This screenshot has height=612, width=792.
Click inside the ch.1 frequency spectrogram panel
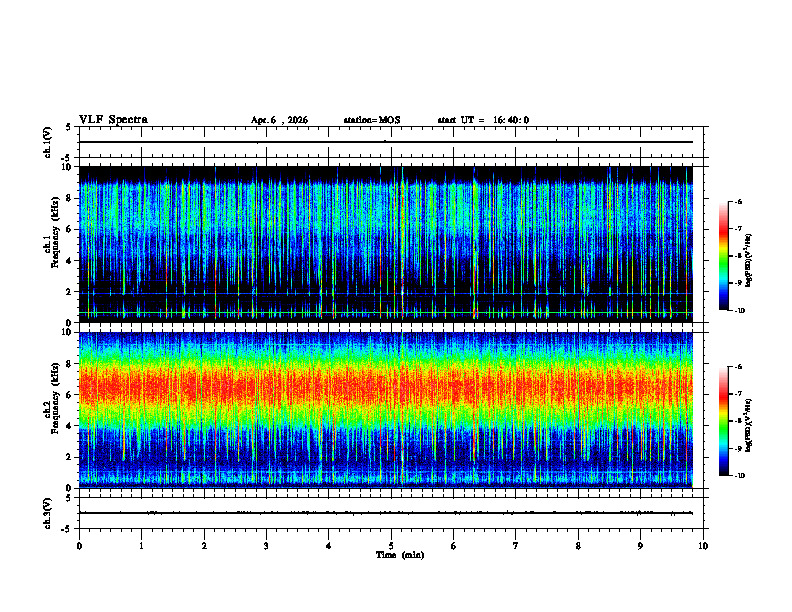coord(386,244)
